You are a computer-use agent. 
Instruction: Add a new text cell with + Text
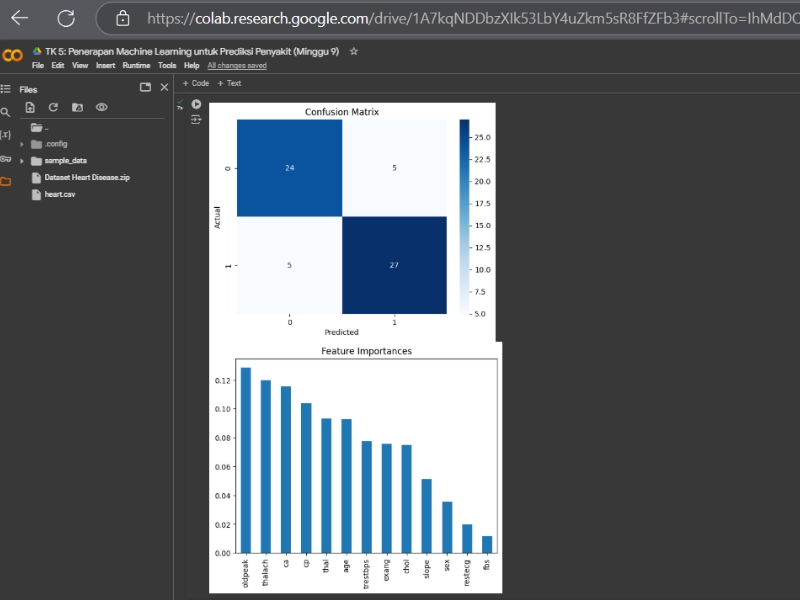(x=229, y=83)
